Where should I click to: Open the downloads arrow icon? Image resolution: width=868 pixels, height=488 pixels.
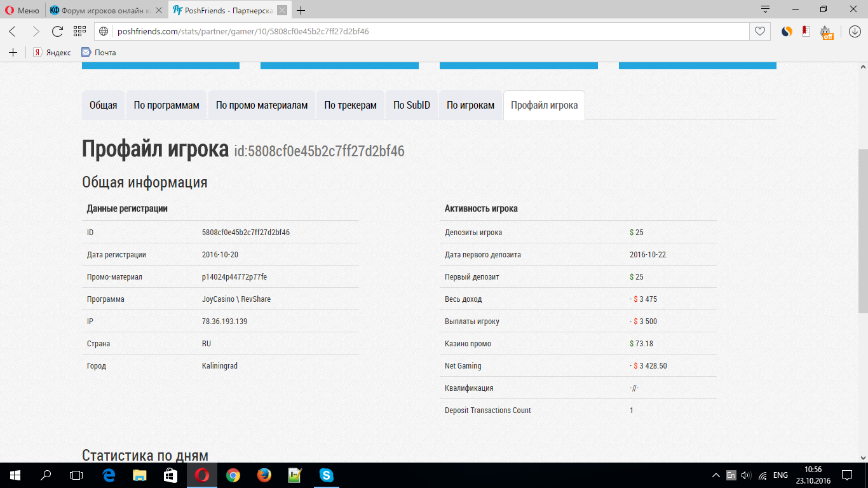(854, 31)
